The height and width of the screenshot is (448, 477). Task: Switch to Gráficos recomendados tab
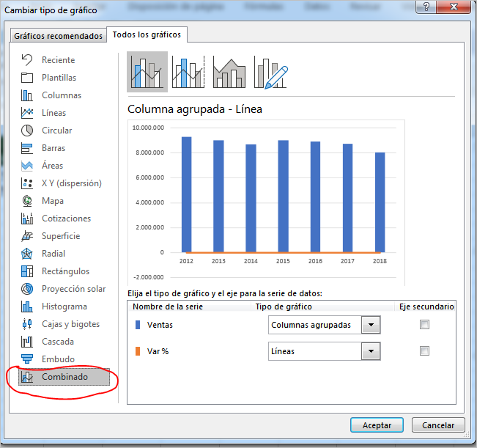point(59,36)
